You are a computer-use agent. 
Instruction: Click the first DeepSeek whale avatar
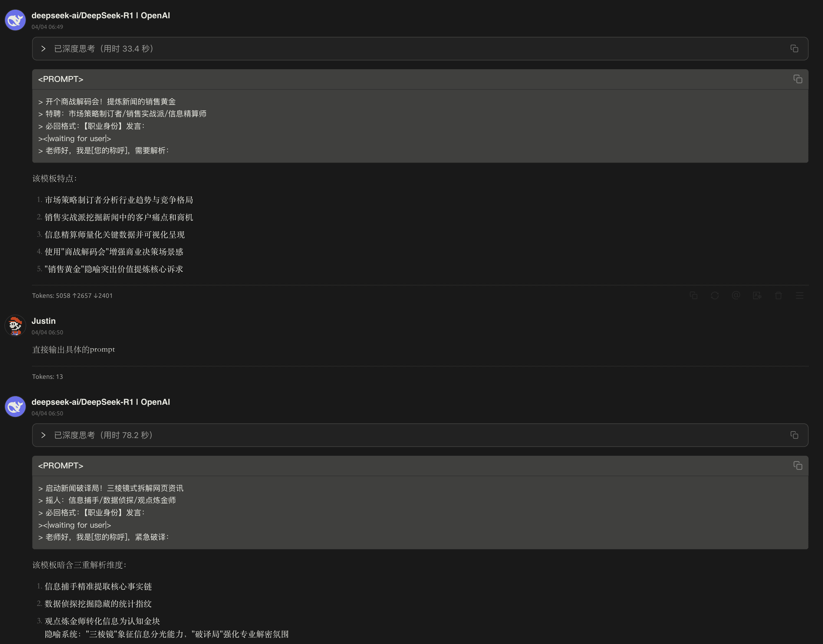[15, 20]
